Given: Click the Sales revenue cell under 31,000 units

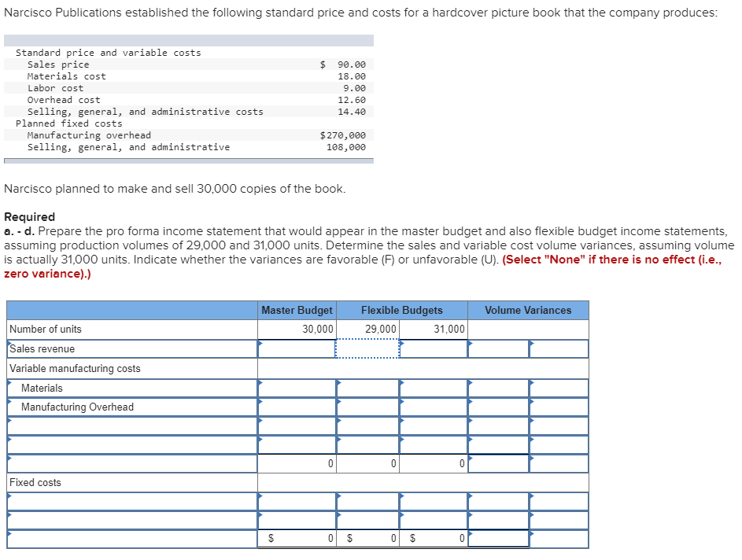Looking at the screenshot, I should [x=433, y=348].
